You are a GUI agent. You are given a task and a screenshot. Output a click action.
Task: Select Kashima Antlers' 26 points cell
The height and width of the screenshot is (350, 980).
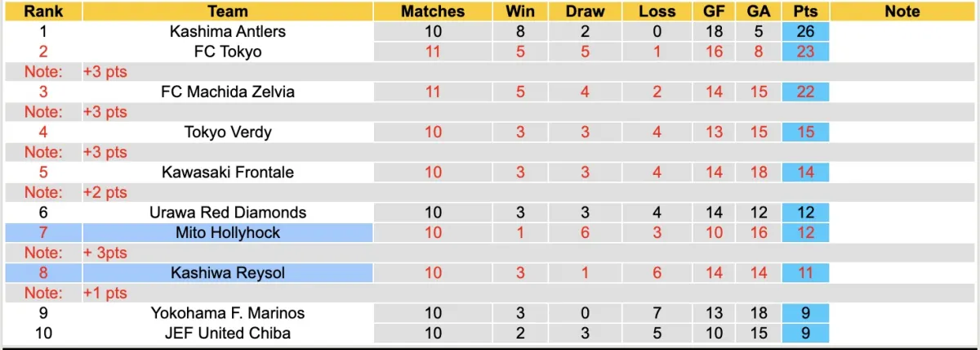pyautogui.click(x=805, y=32)
